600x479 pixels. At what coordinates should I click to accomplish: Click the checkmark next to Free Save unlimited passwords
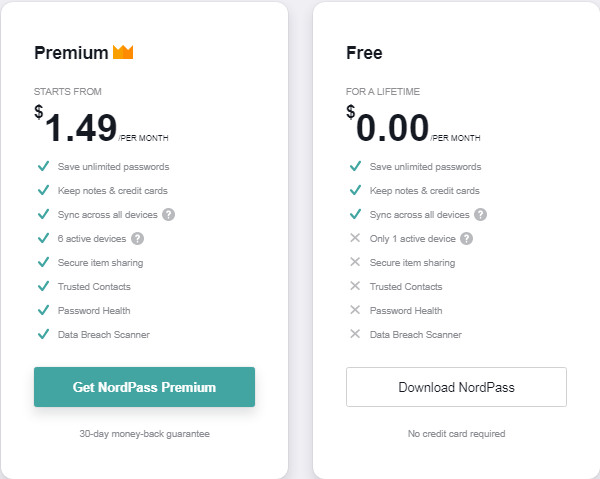click(x=355, y=166)
